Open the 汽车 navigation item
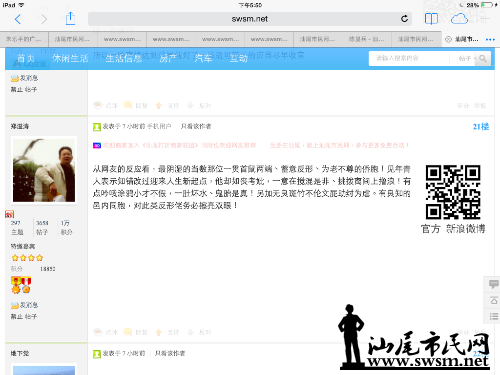Viewport: 500px width, 375px height. 203,58
